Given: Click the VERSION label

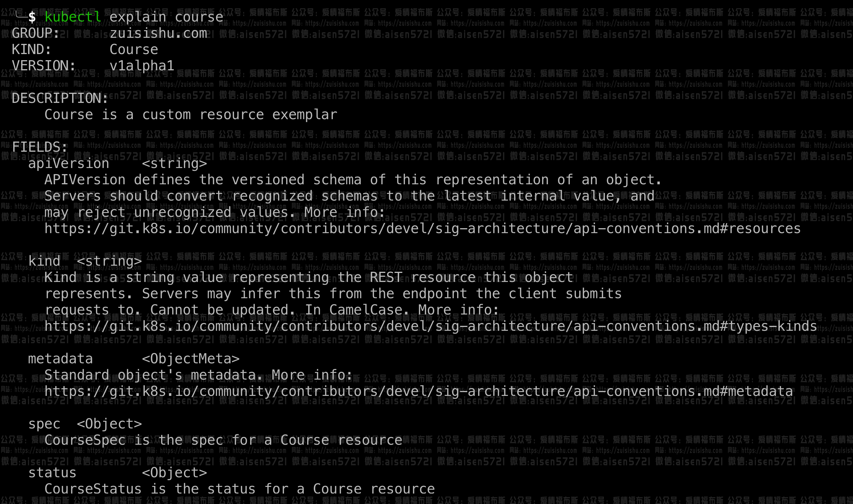Looking at the screenshot, I should tap(44, 66).
